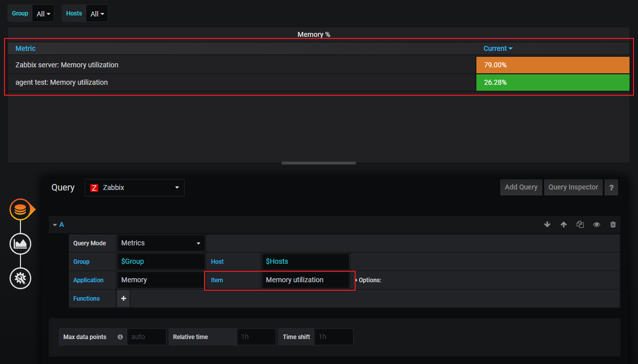Open the Group variable dropdown

coord(43,14)
